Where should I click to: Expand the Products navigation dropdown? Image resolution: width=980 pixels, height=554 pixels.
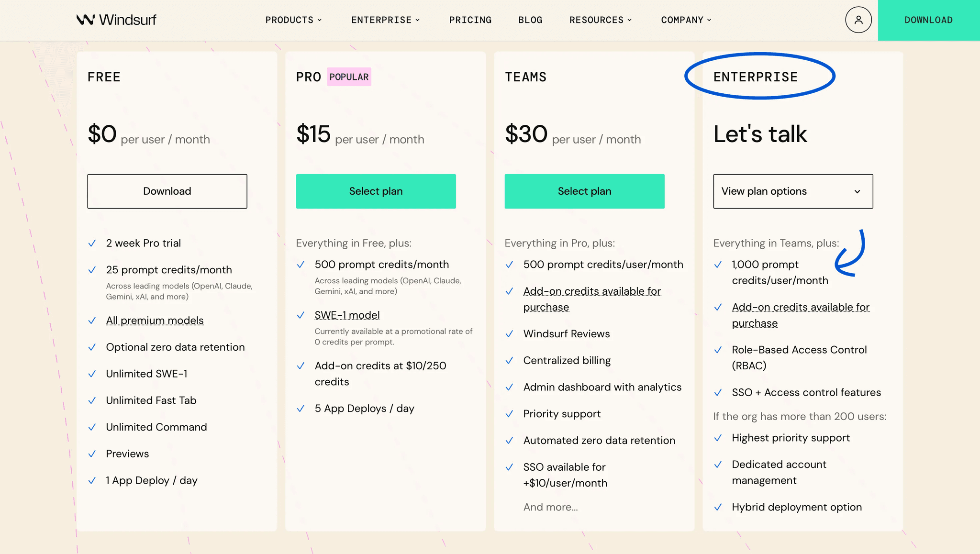(293, 20)
